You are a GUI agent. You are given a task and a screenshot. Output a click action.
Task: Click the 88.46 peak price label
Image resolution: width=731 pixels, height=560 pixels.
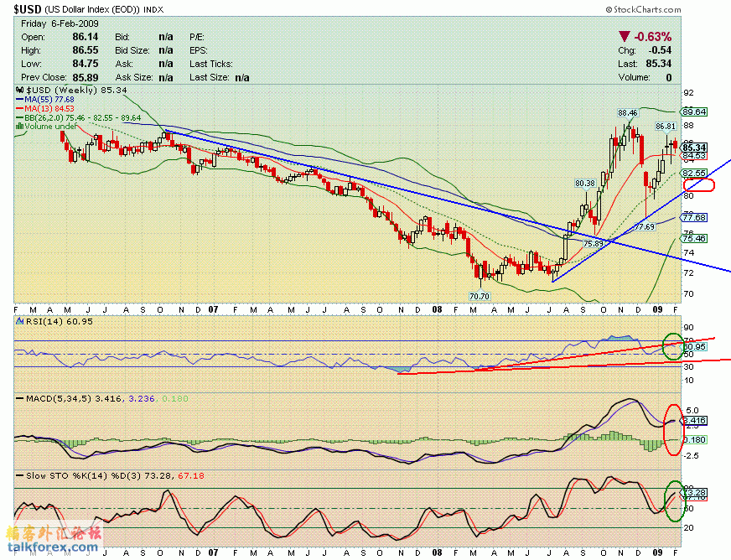(x=628, y=113)
